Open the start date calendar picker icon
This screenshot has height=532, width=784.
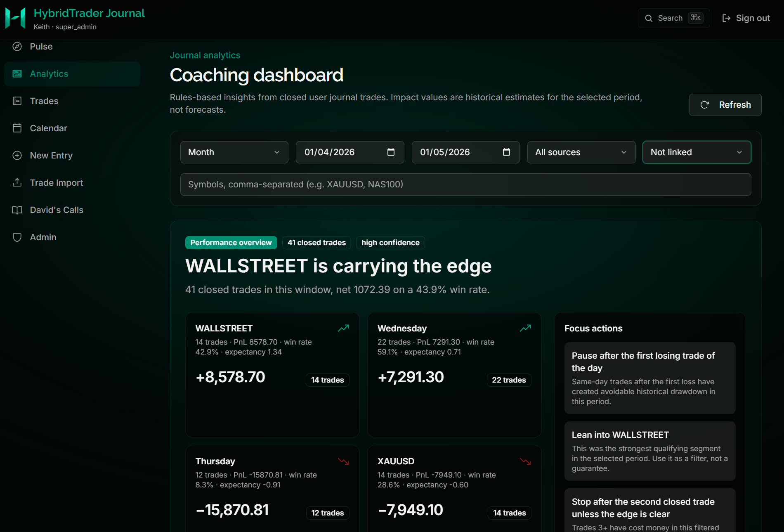[x=391, y=152]
